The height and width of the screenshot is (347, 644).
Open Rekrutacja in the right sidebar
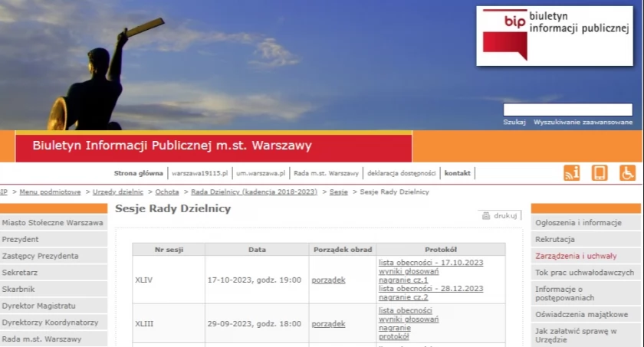586,239
